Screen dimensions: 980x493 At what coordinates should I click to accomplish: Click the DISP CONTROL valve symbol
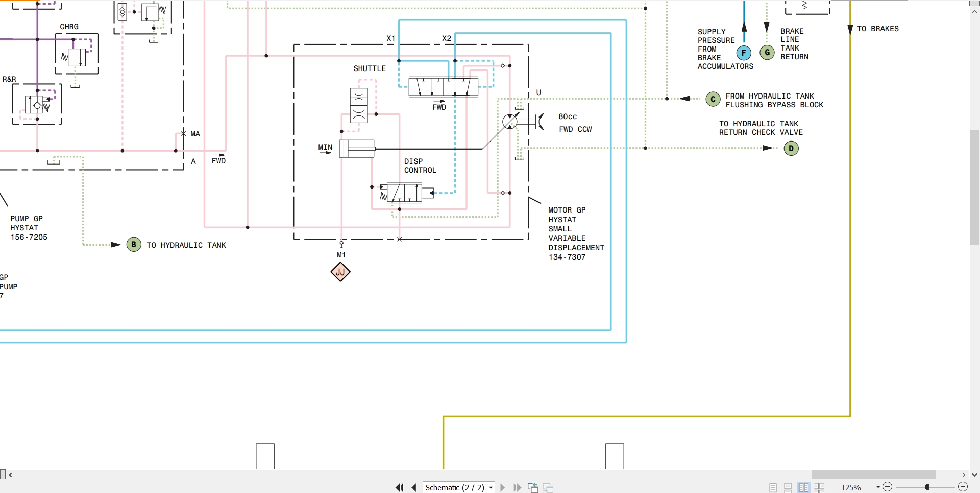pos(406,193)
